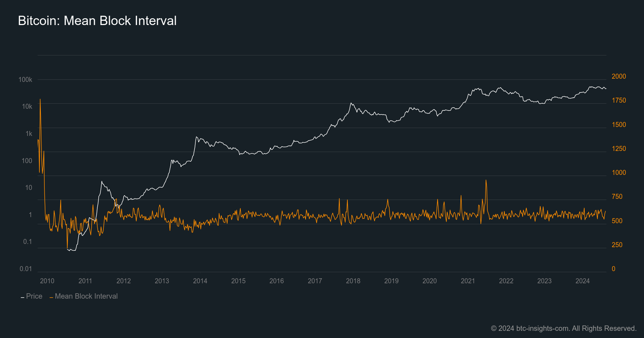644x338 pixels.
Task: Select the 2021 label on the time axis
Action: (468, 281)
